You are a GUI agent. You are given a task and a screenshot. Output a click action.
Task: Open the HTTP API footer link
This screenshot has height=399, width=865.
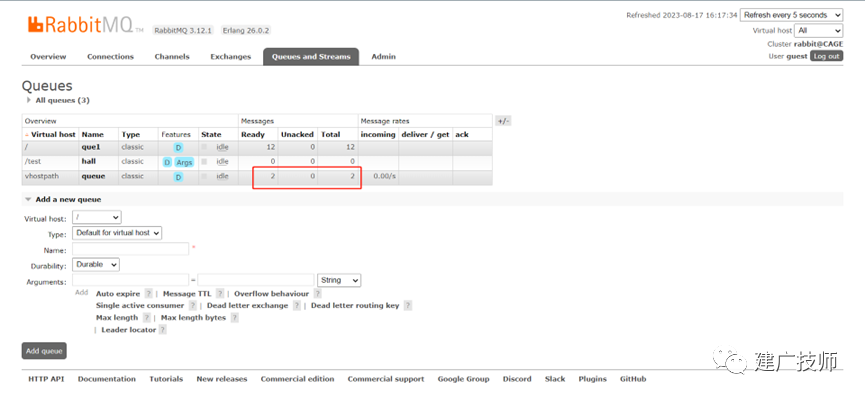coord(46,379)
